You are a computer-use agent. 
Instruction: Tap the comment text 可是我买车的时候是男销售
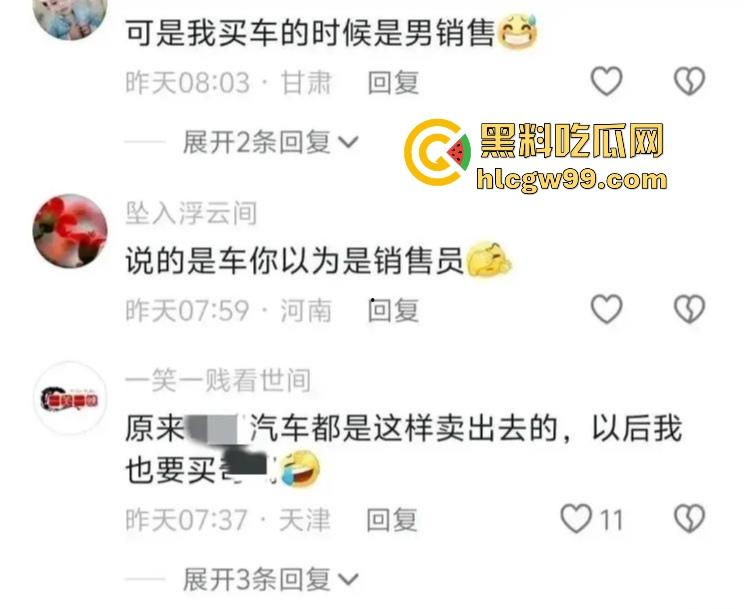point(310,33)
